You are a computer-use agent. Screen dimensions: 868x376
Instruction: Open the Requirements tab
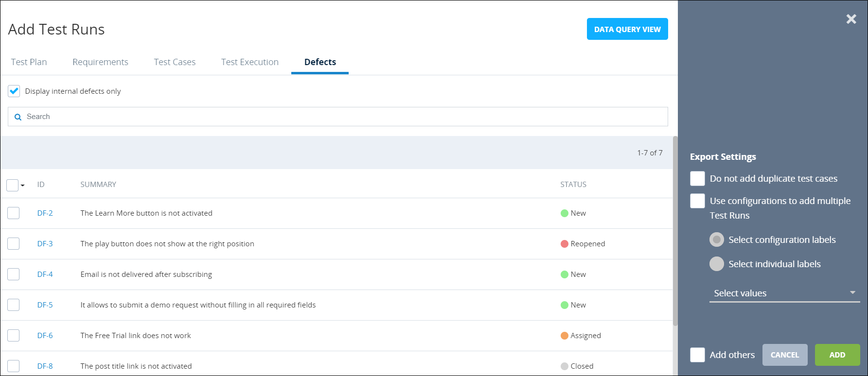(x=100, y=62)
